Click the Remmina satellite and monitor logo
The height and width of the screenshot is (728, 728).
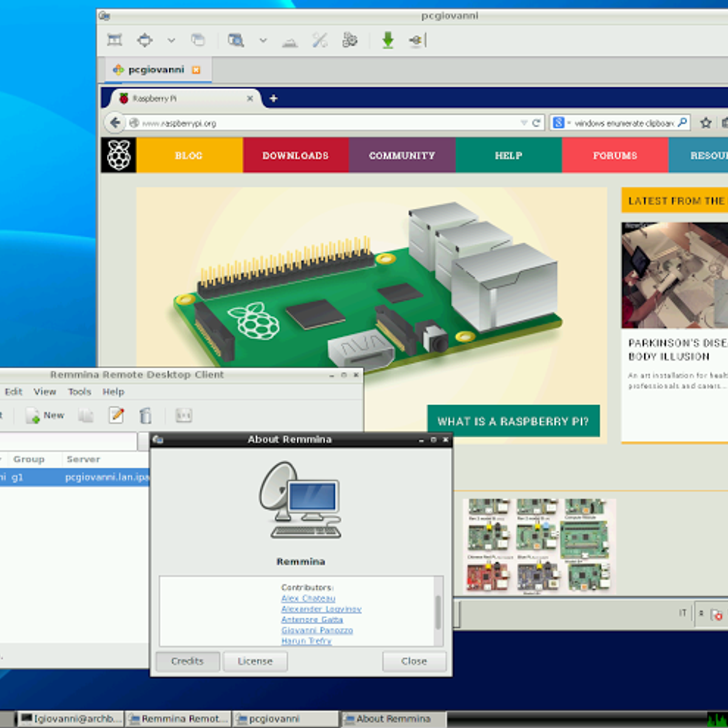coord(300,500)
